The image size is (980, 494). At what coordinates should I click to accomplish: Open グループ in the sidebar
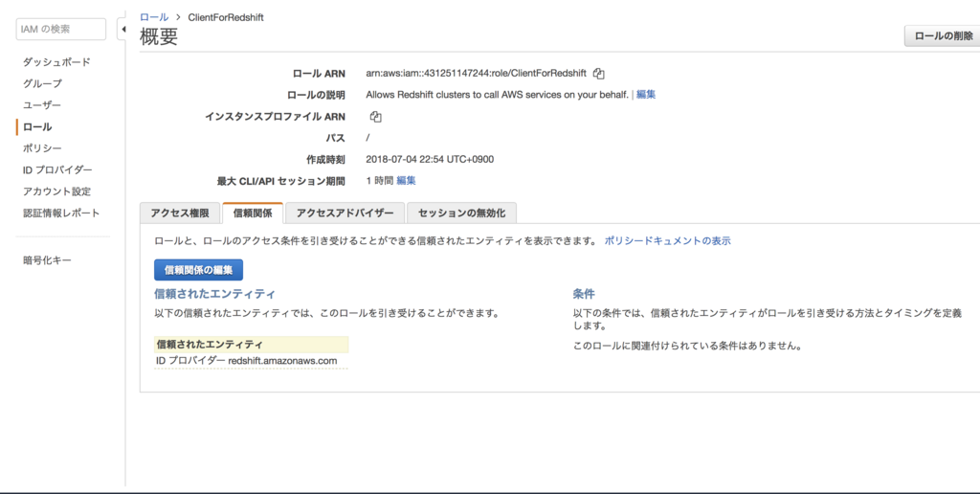pos(42,83)
